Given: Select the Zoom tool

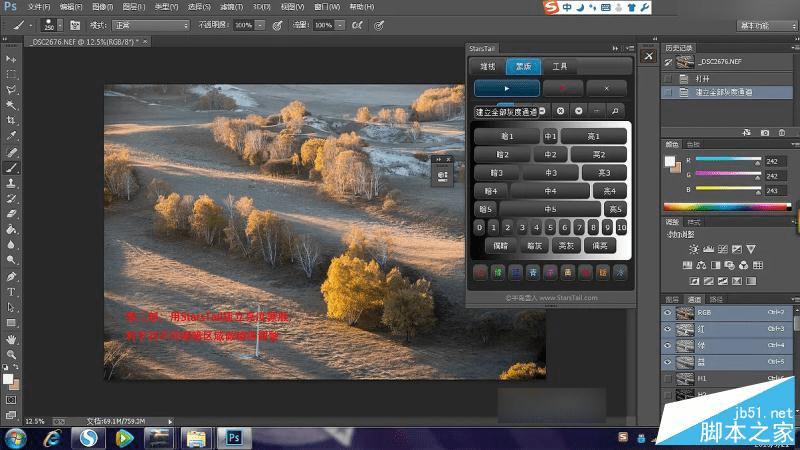Looking at the screenshot, I should [x=11, y=354].
